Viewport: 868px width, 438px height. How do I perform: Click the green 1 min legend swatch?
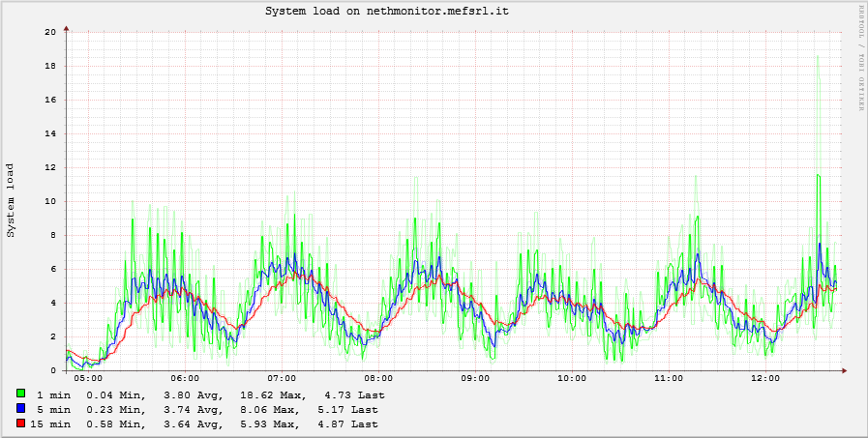tap(20, 394)
